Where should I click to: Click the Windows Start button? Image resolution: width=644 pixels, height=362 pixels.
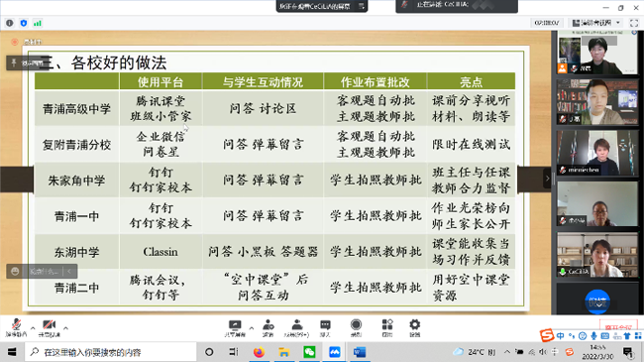pos(12,352)
